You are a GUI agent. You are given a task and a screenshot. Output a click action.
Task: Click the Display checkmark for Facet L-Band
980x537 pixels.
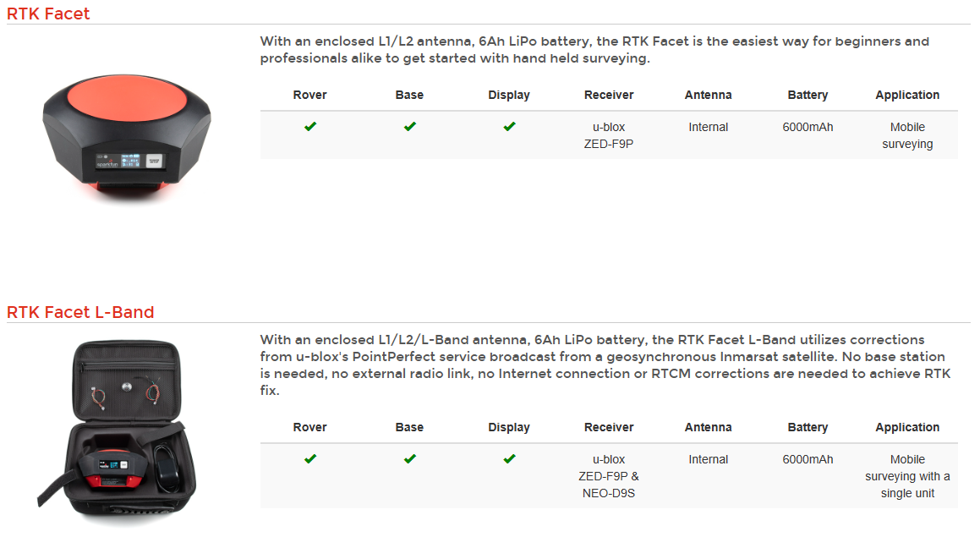[x=509, y=459]
